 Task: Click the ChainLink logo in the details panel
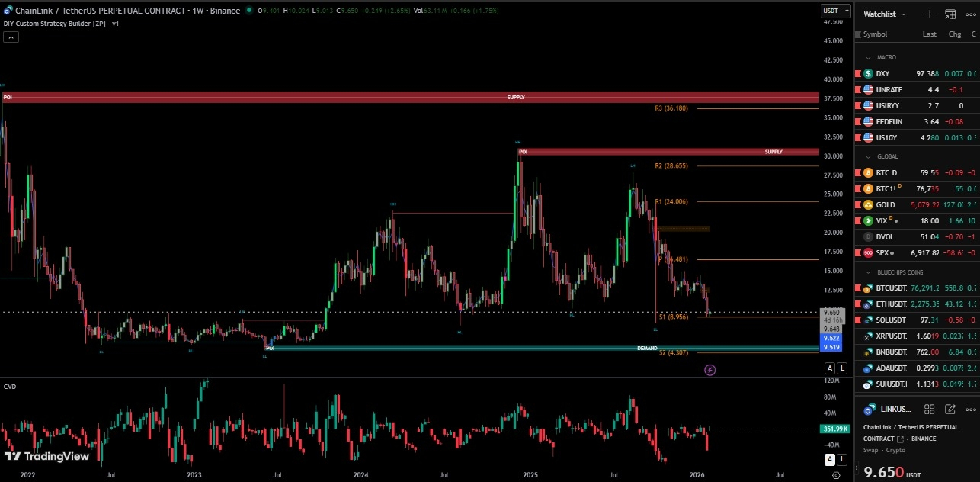point(868,410)
